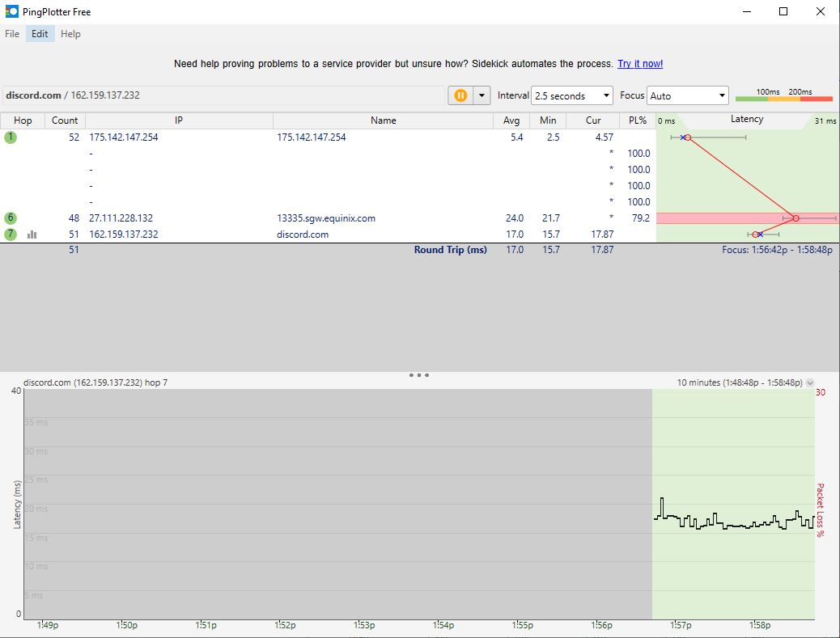
Task: Open the Interval 2.5 seconds dropdown
Action: pos(571,95)
